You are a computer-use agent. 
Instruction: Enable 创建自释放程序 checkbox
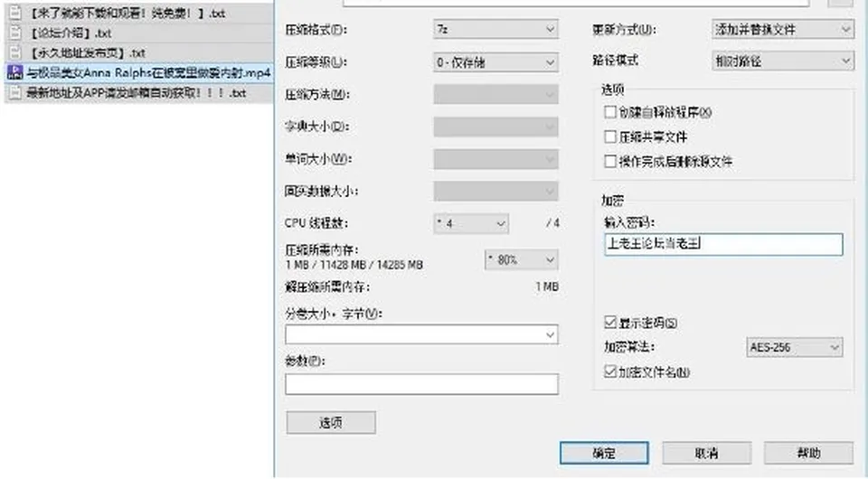610,112
